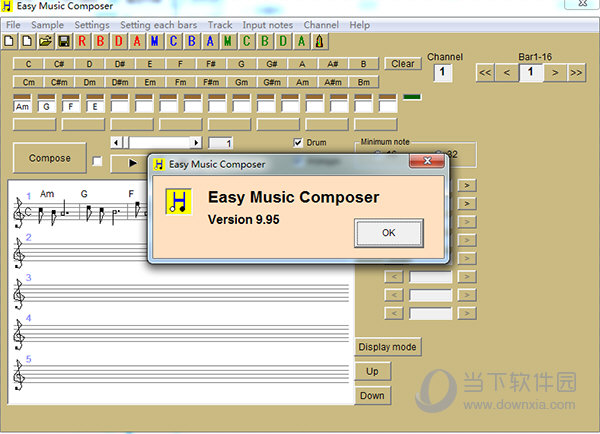Click the green D toolbar icon
This screenshot has height=434, width=600.
(x=283, y=41)
